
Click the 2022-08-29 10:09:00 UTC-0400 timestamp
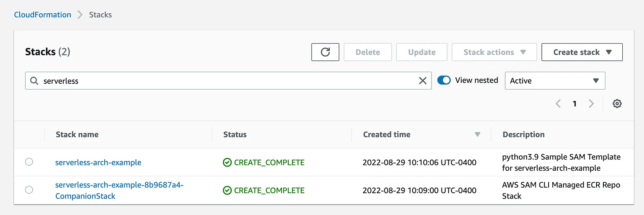[x=419, y=190]
